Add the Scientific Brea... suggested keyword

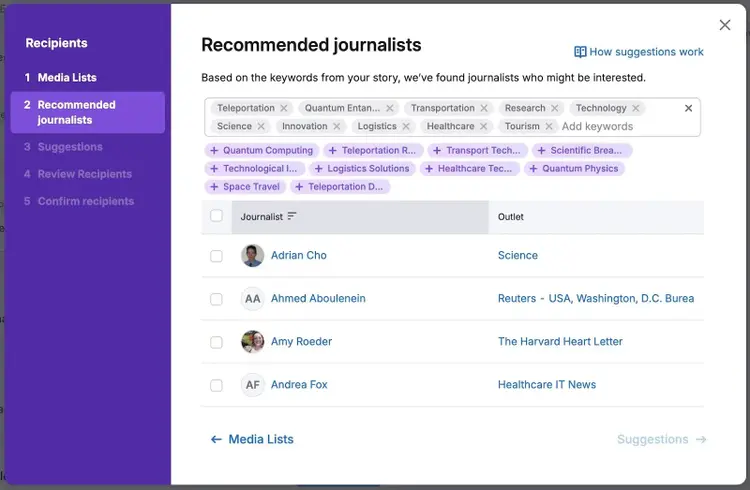(582, 150)
